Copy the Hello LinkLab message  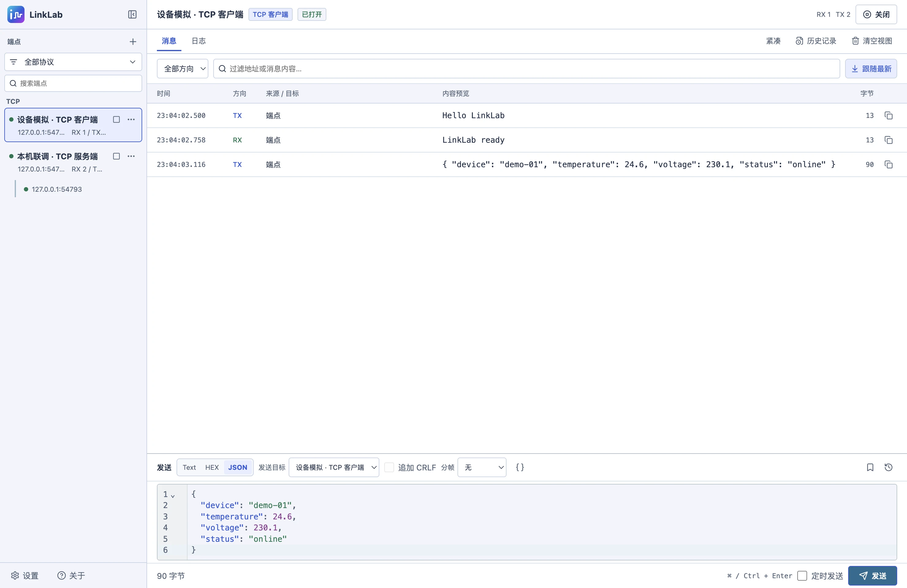[x=888, y=115]
